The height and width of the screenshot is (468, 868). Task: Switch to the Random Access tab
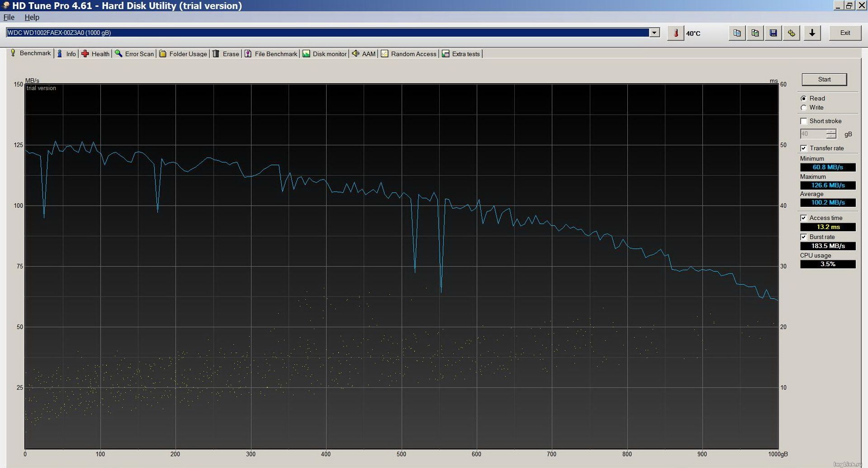[408, 54]
